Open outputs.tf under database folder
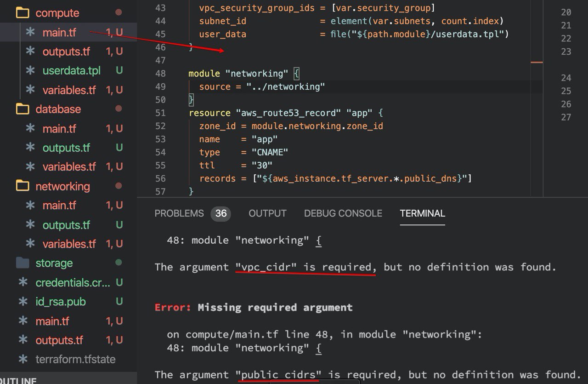 [66, 148]
